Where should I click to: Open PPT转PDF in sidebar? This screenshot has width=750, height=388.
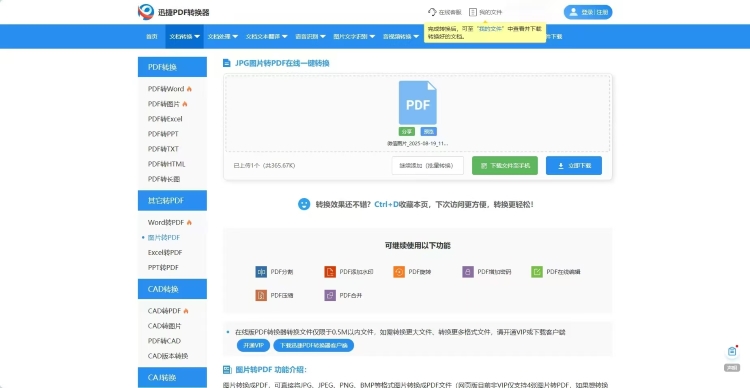coord(163,267)
